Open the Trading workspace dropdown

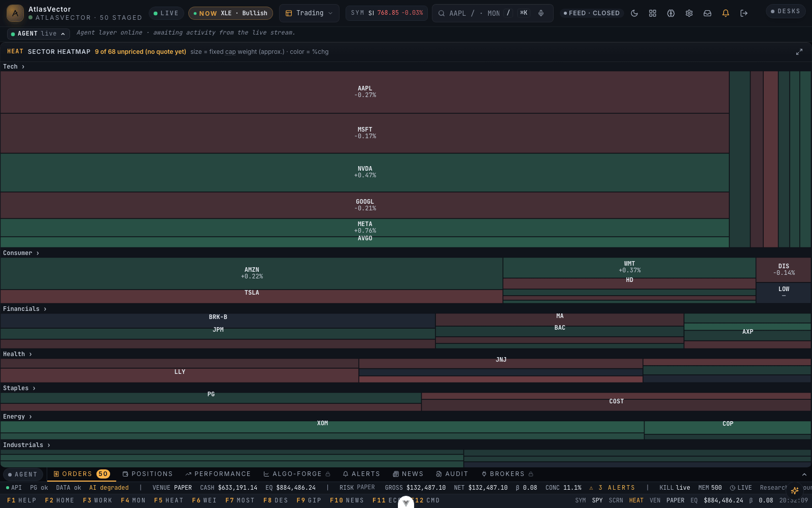point(309,13)
